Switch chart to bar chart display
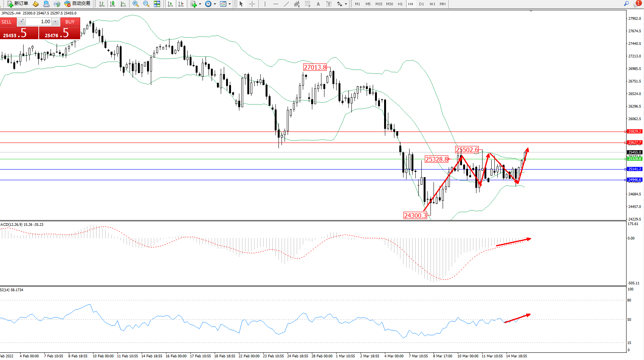This screenshot has height=360, width=644. (102, 4)
